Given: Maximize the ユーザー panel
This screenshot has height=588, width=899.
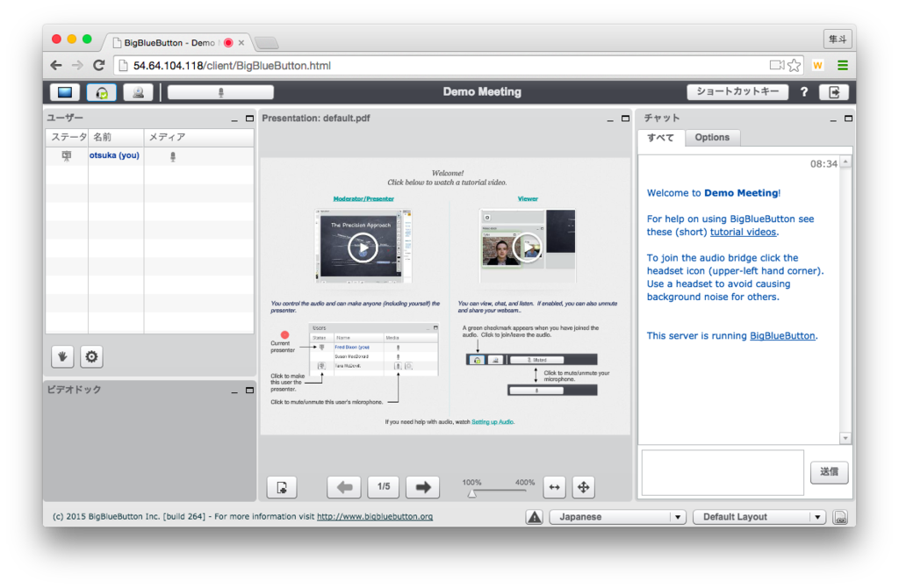Looking at the screenshot, I should [x=249, y=118].
